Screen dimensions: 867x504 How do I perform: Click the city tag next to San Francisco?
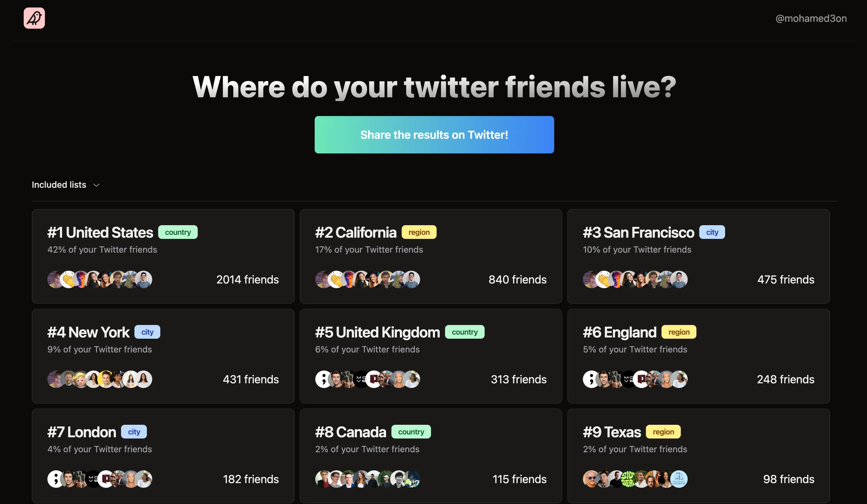712,232
